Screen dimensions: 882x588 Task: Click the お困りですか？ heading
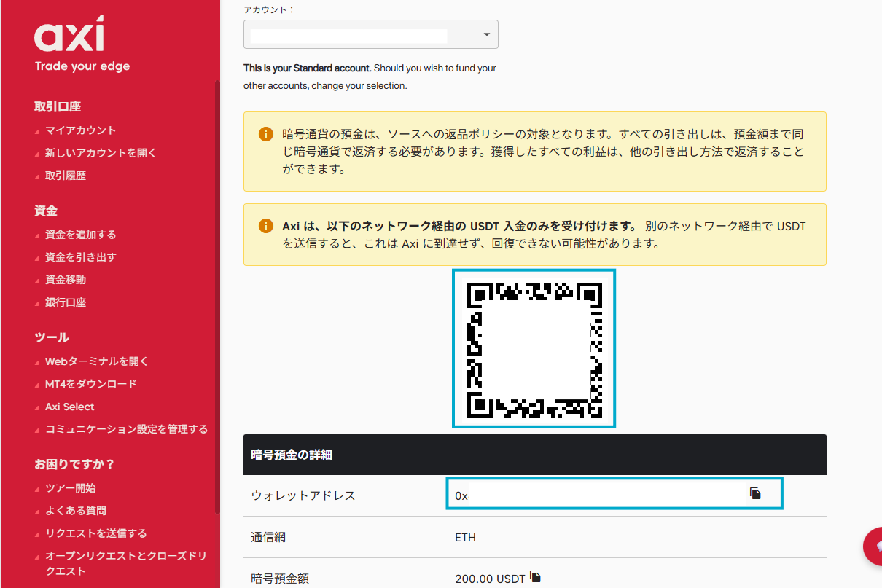(75, 464)
